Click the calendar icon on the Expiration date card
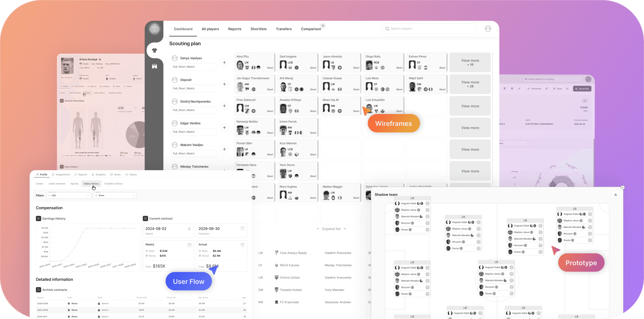The image size is (644, 319). (x=243, y=228)
